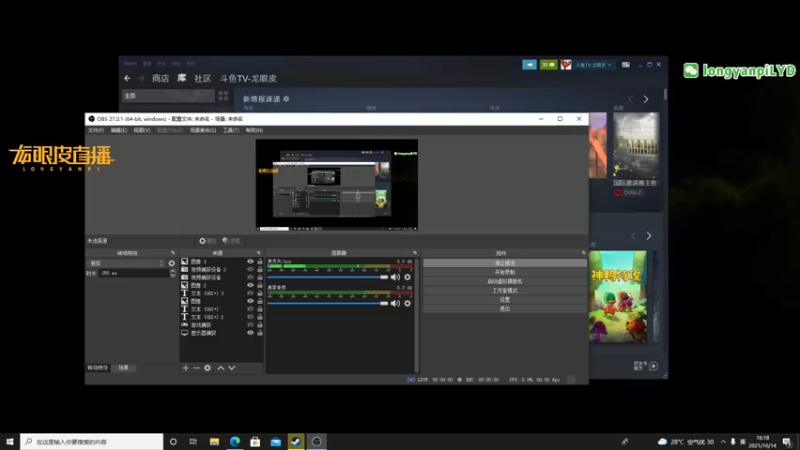Show the 游戏捕获 source
This screenshot has height=450, width=800.
tap(250, 325)
